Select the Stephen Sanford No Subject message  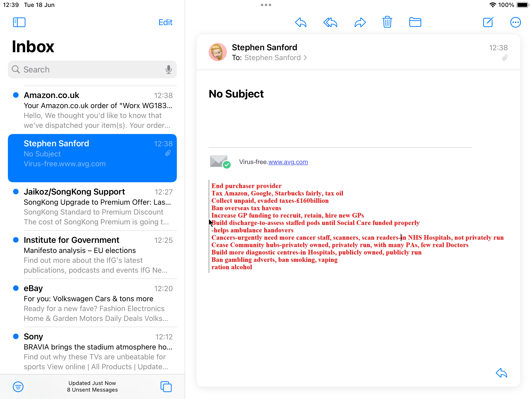[92, 158]
